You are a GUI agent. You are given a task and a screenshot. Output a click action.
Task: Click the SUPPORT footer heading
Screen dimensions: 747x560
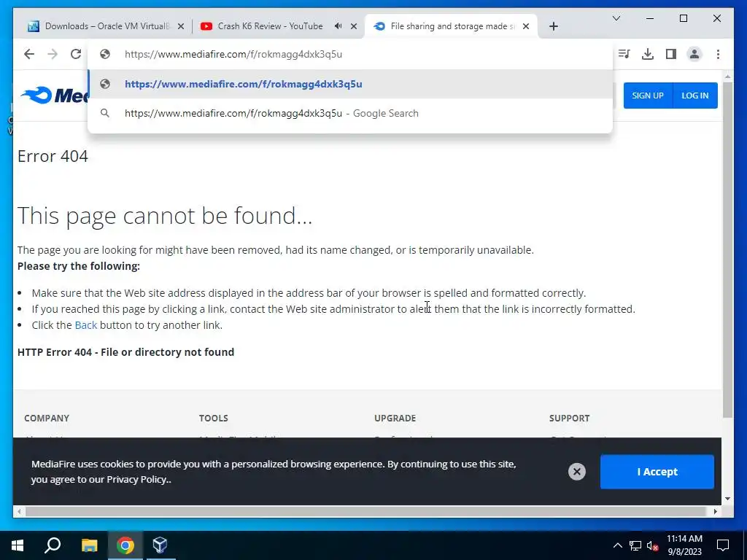[569, 418]
